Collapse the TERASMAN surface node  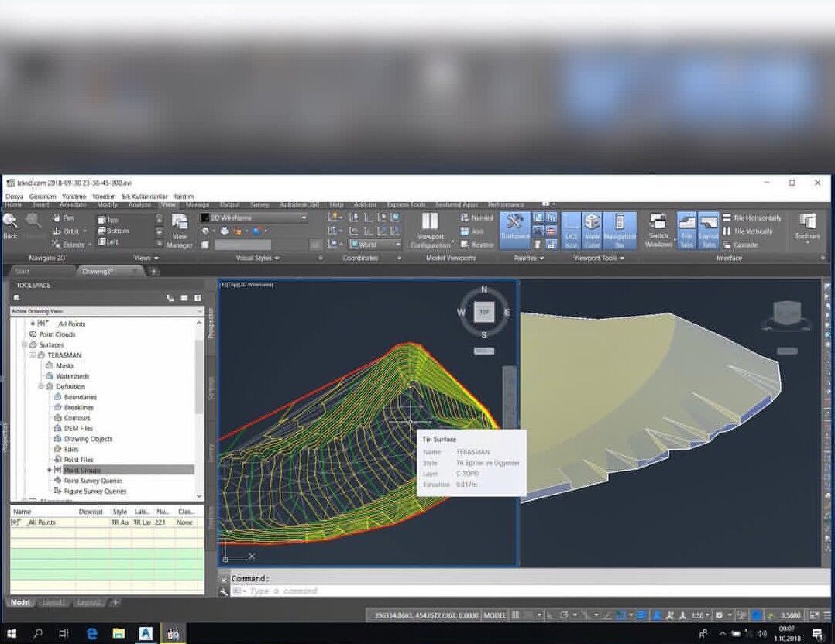[x=33, y=355]
